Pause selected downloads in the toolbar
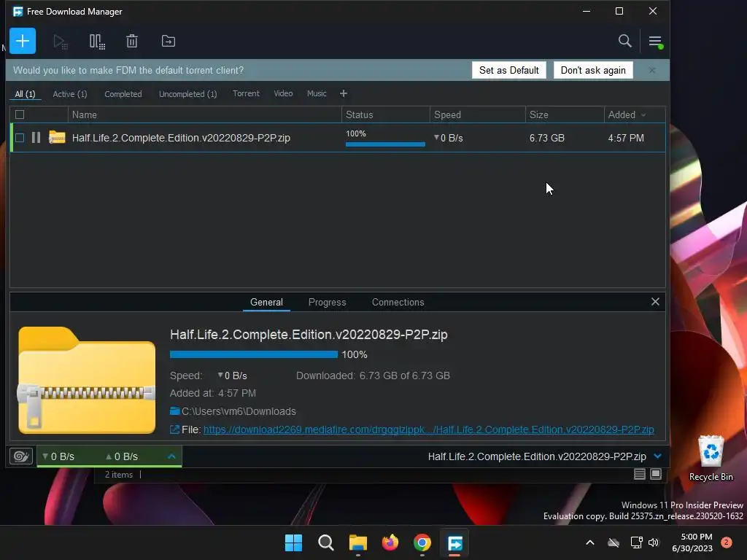 point(97,42)
